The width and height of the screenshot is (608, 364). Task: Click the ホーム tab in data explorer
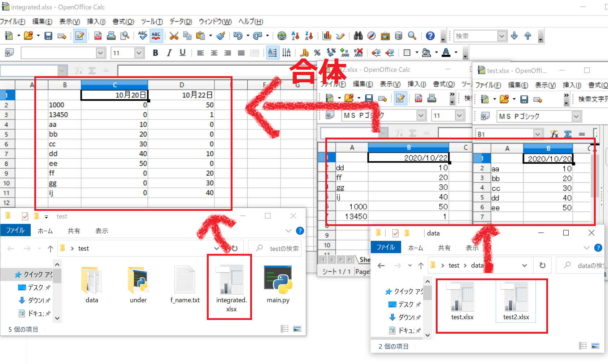(416, 248)
